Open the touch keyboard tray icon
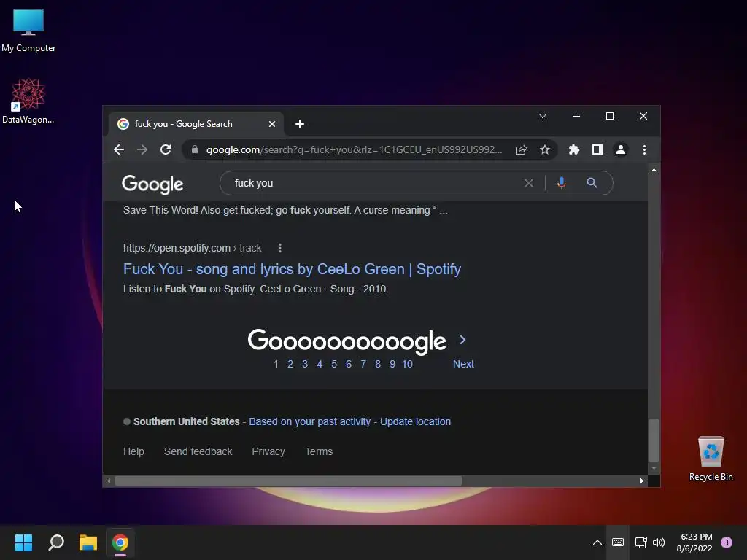Viewport: 747px width, 560px height. coord(618,542)
